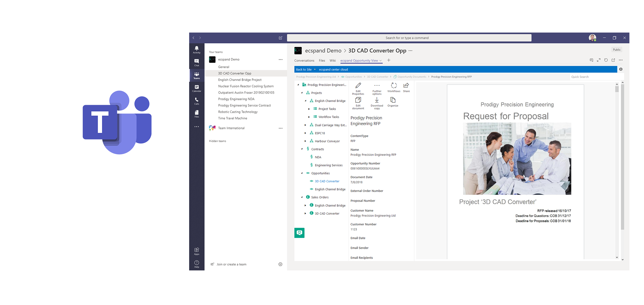Collapse the Prodigy Precision Engineering root node
This screenshot has width=644, height=305.
[x=298, y=85]
